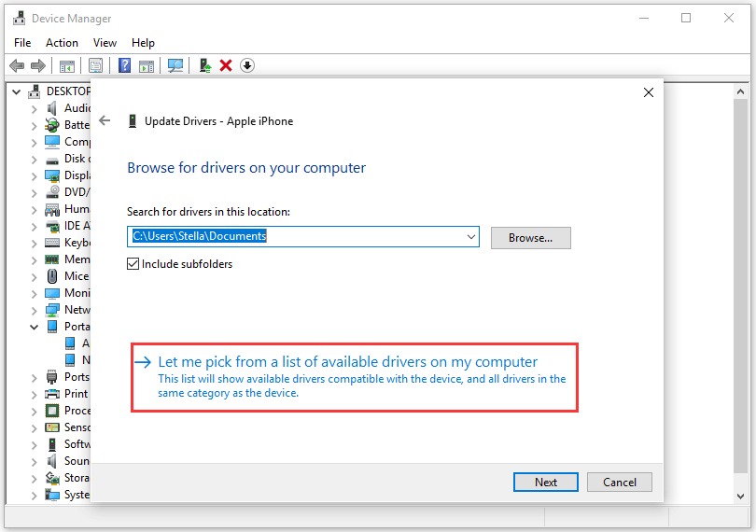
Task: Click the red Uninstall device icon
Action: (225, 65)
